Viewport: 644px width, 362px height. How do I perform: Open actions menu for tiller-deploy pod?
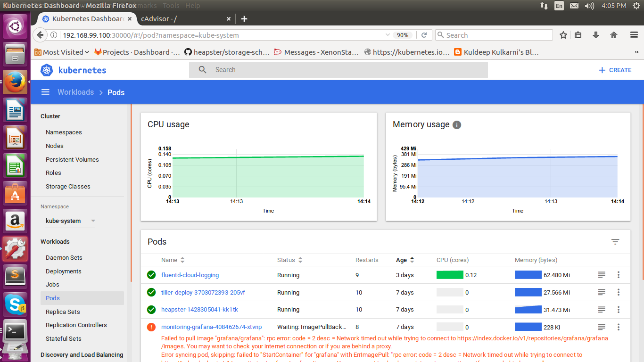tap(619, 292)
